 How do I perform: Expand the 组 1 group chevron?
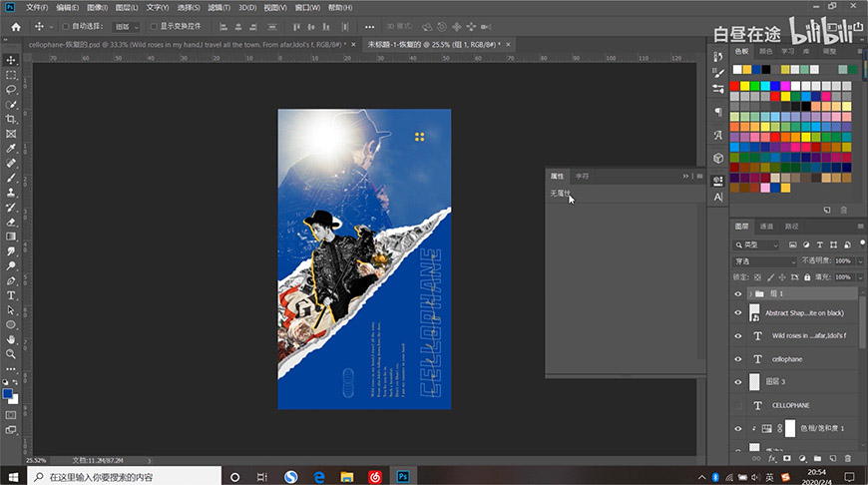tap(750, 294)
